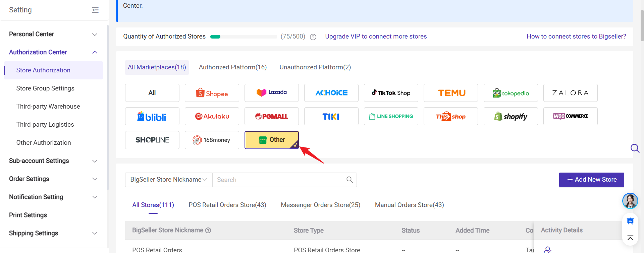Click the help icon in BigSeller Store Nickname header

208,231
